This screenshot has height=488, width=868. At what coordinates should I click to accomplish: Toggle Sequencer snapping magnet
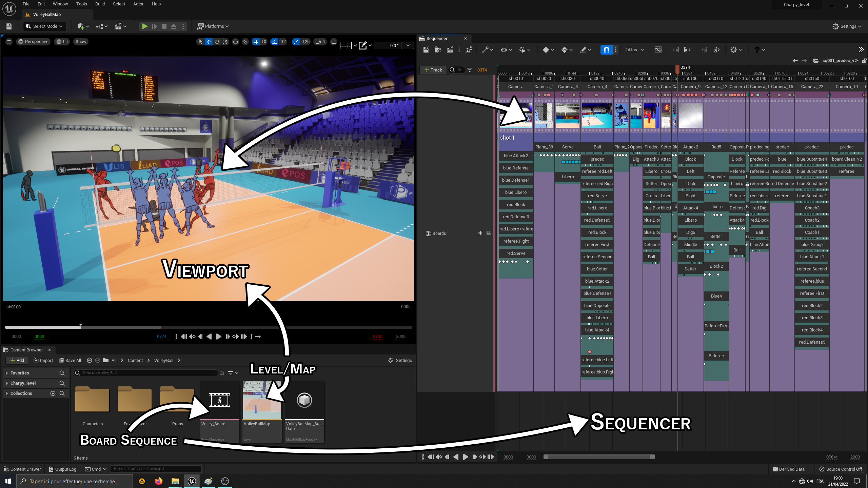tap(606, 50)
